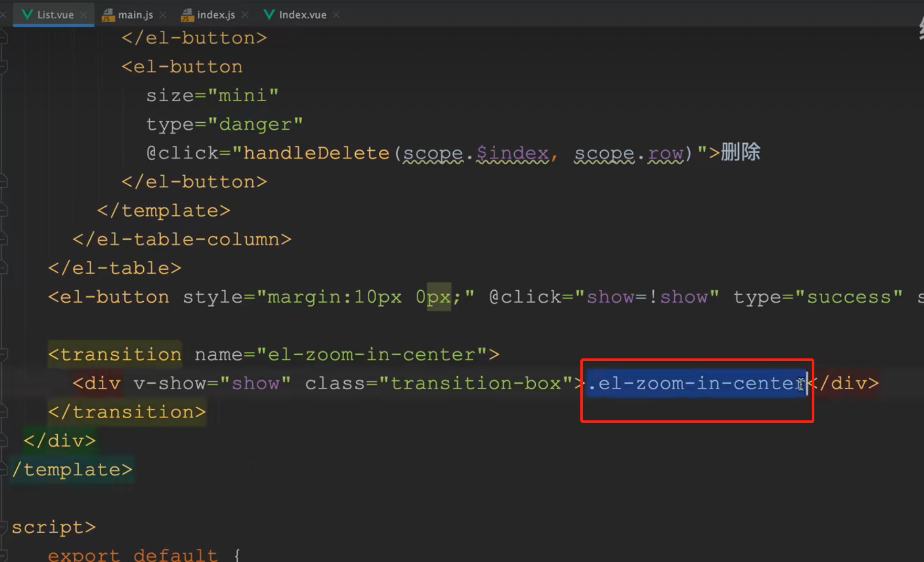Collapse the fold marker on the </el-table-column> line
The image size is (924, 562).
(3, 239)
